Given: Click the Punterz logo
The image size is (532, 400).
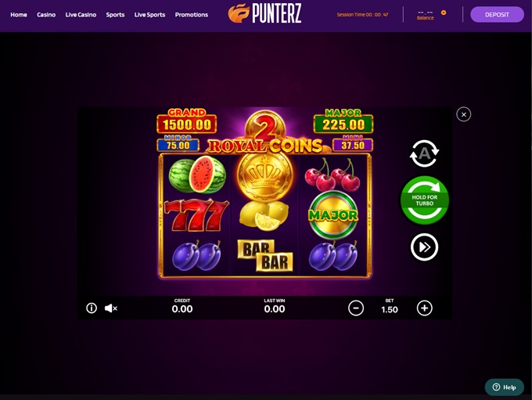Looking at the screenshot, I should 264,13.
